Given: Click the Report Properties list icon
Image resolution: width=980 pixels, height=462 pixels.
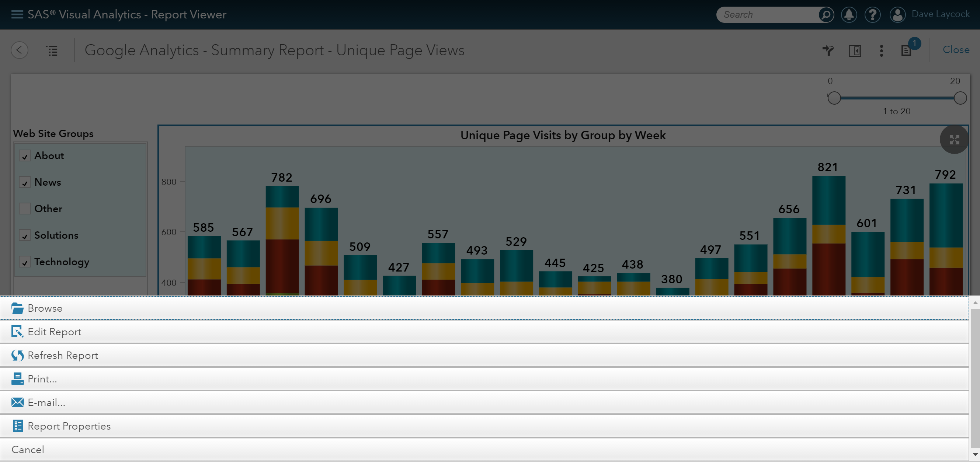Looking at the screenshot, I should [x=17, y=426].
